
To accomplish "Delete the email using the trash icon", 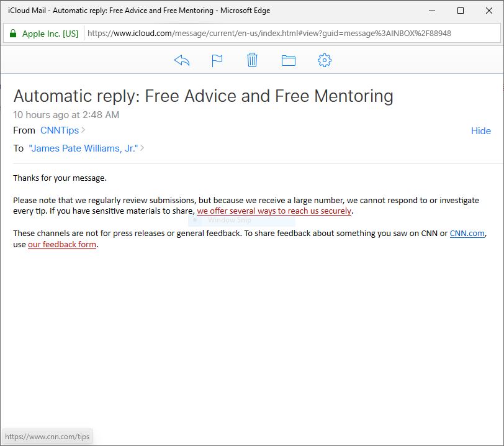I will pos(252,60).
